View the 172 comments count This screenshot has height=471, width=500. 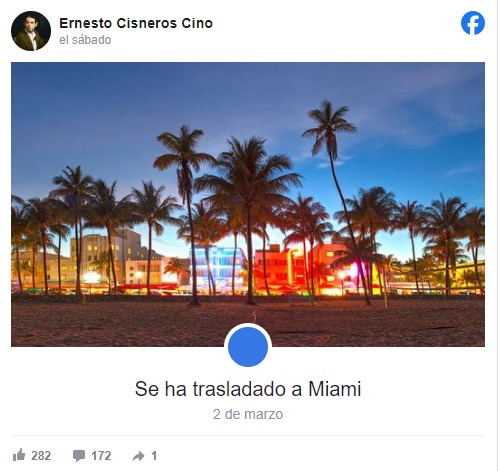pyautogui.click(x=101, y=456)
